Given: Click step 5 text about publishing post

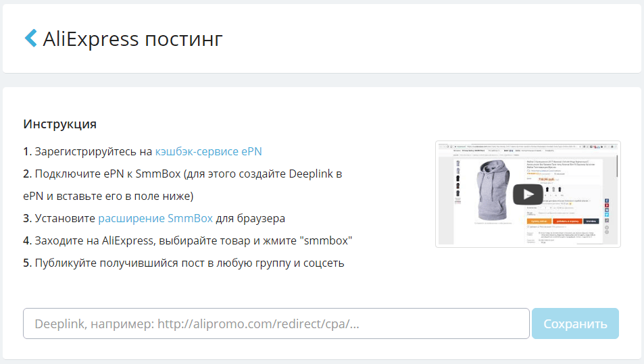Looking at the screenshot, I should [x=184, y=263].
